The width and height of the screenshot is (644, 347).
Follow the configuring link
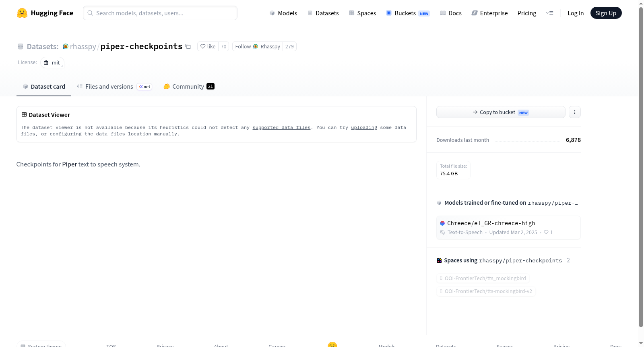click(x=66, y=134)
